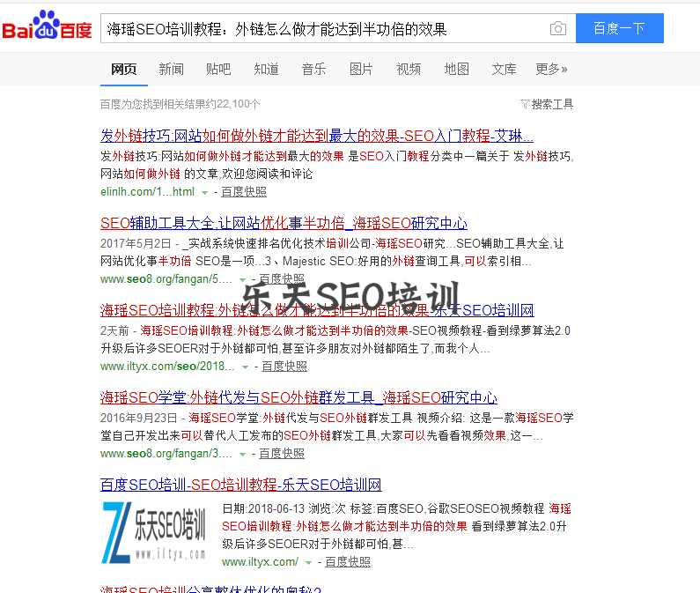Click the funnel icon beside 搜索工具
700x593 pixels.
(x=525, y=104)
